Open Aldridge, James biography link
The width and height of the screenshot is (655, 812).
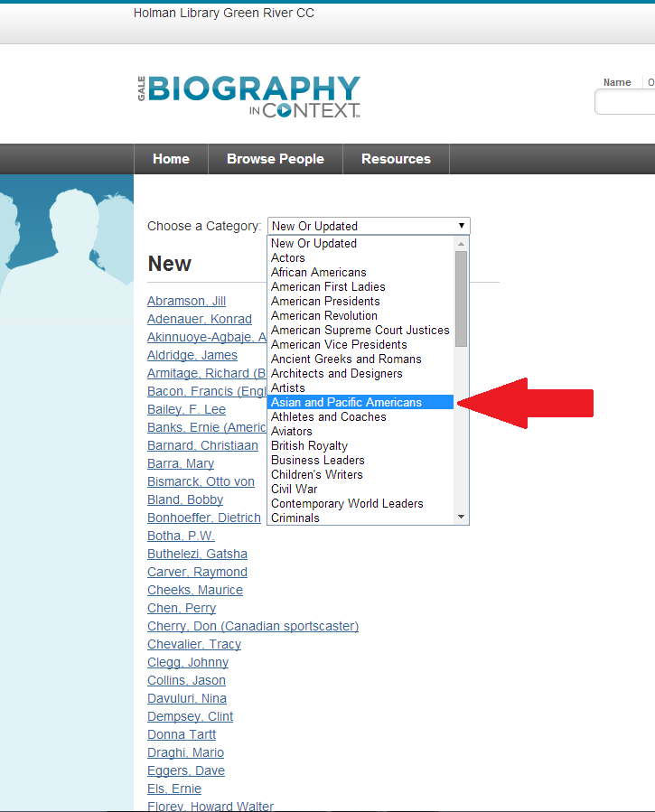pyautogui.click(x=192, y=356)
